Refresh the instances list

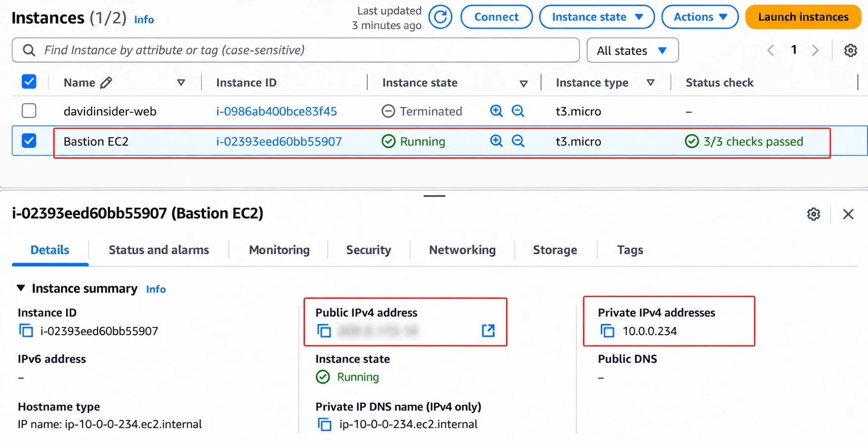pos(440,17)
